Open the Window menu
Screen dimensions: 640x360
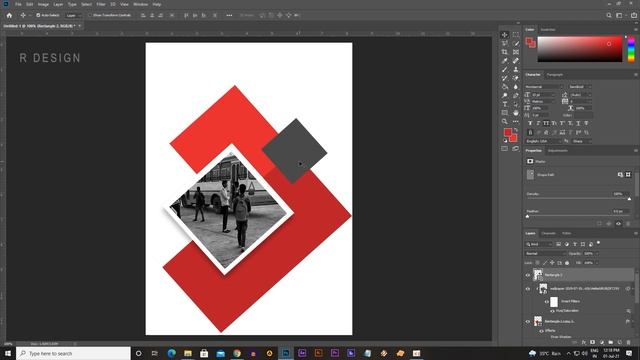coord(141,4)
